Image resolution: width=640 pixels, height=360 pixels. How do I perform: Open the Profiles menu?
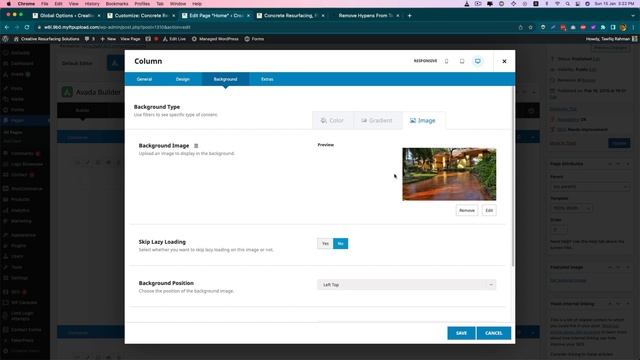pyautogui.click(x=142, y=4)
